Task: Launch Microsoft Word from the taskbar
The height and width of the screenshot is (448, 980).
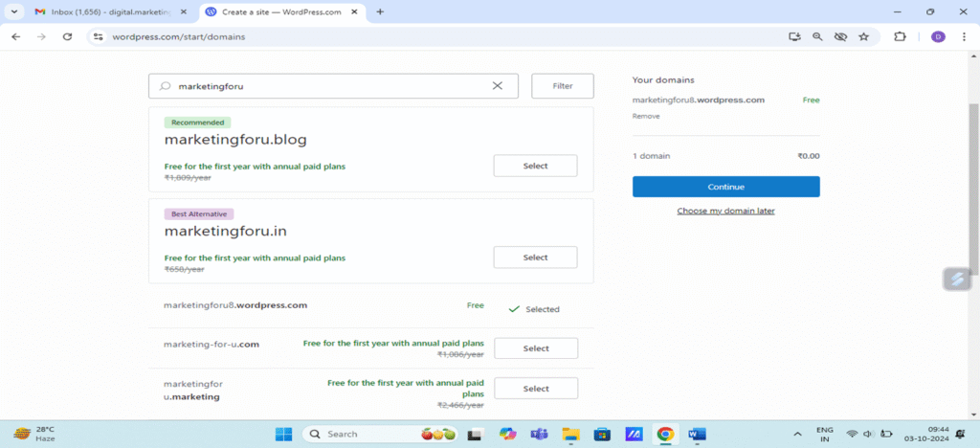Action: (x=696, y=434)
